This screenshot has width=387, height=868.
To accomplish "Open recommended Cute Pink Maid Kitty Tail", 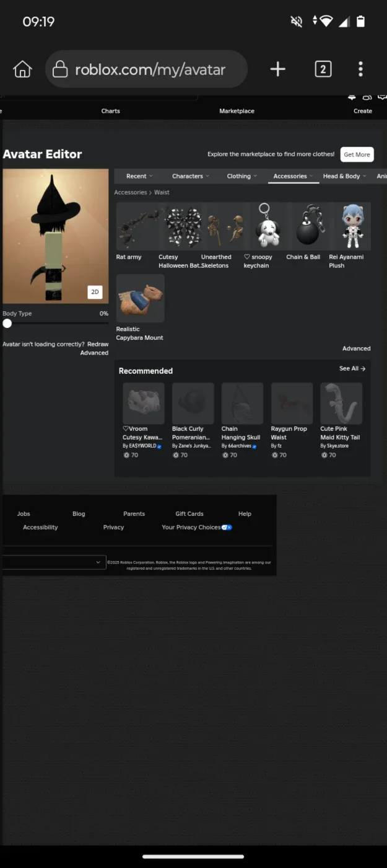I will pos(341,404).
